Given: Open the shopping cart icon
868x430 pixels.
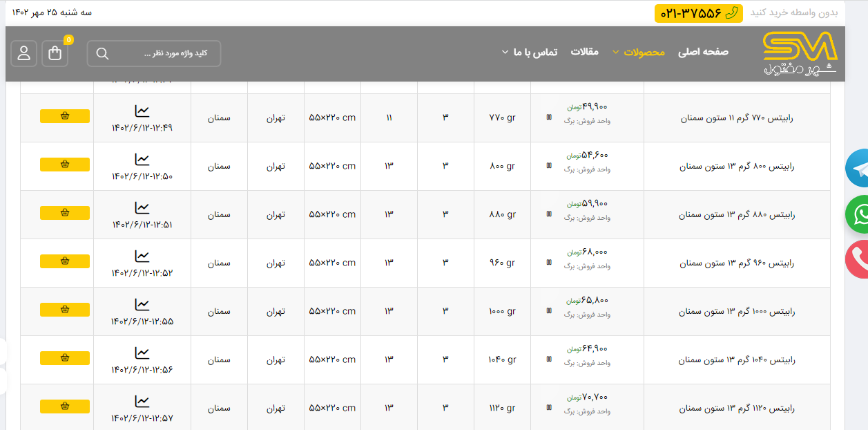Looking at the screenshot, I should coord(55,54).
